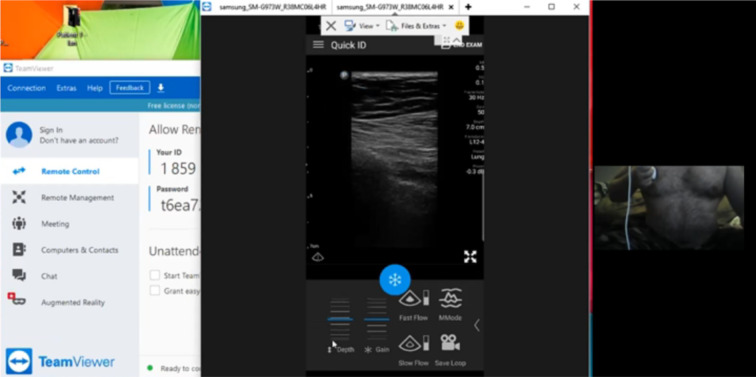Viewport: 756px width, 377px height.
Task: Click the TeamViewer download arrow icon
Action: [x=161, y=88]
